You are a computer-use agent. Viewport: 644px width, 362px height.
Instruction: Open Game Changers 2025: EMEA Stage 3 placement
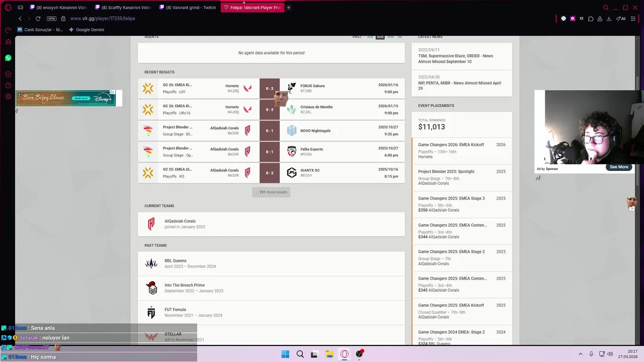pyautogui.click(x=462, y=204)
